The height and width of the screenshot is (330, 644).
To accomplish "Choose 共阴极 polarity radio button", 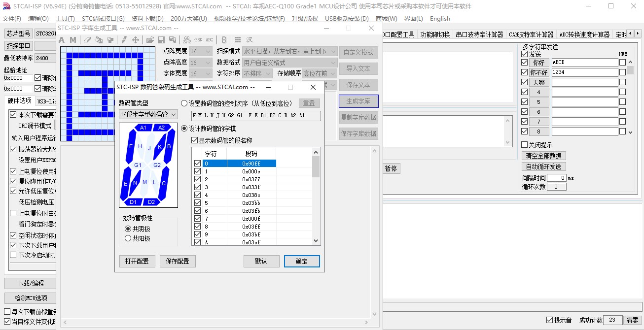I will [128, 229].
